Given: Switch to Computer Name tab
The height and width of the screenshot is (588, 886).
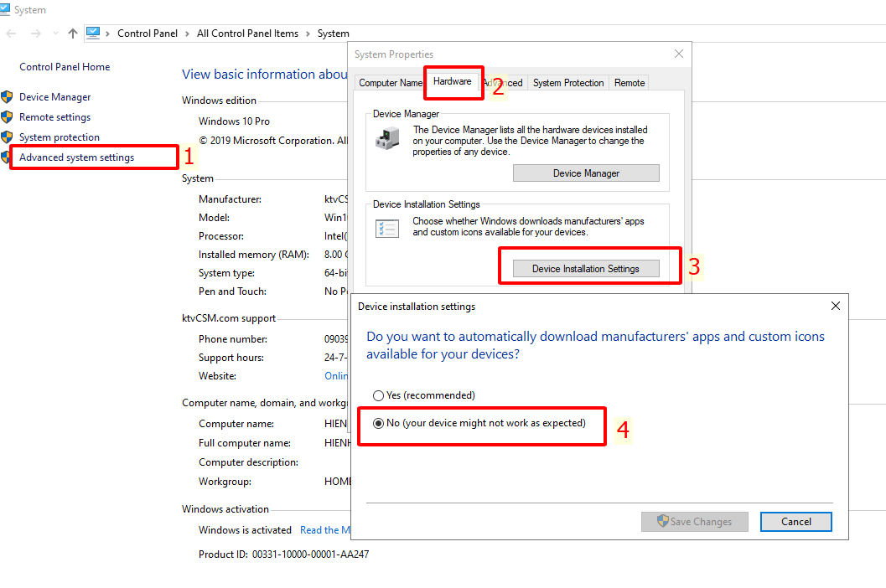Looking at the screenshot, I should [x=390, y=83].
